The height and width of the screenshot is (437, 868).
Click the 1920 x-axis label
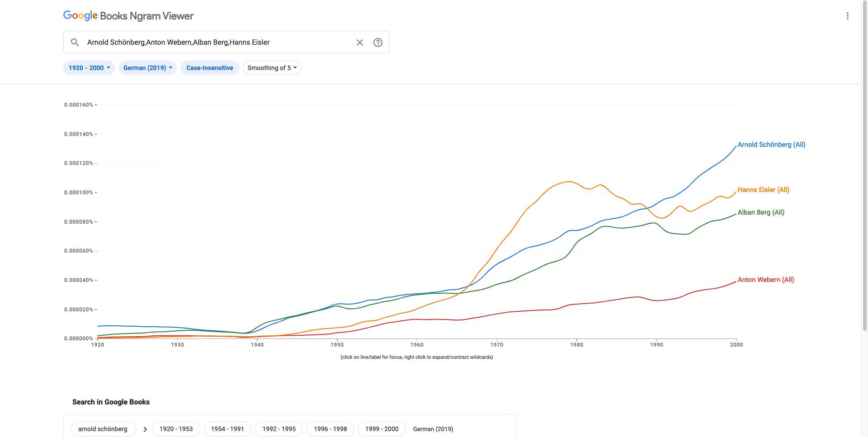(x=97, y=344)
